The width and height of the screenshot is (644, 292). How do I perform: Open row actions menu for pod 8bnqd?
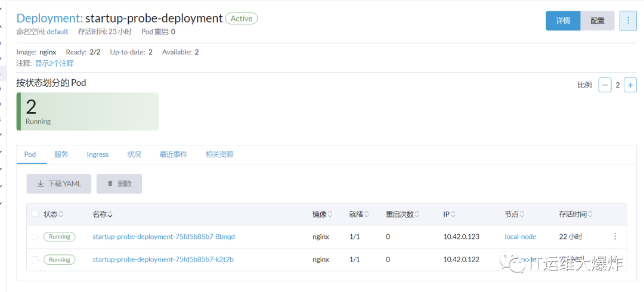[x=615, y=237]
